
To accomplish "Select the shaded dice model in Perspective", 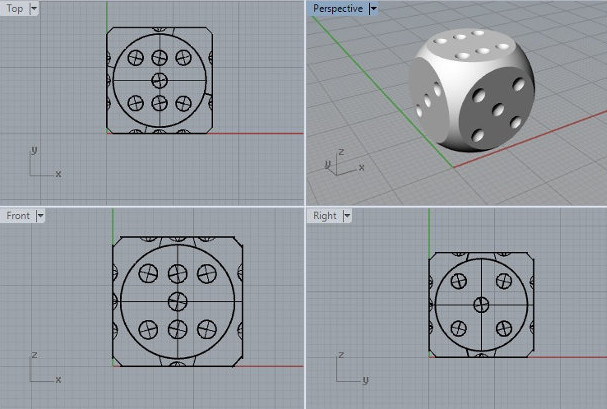I will (x=472, y=90).
